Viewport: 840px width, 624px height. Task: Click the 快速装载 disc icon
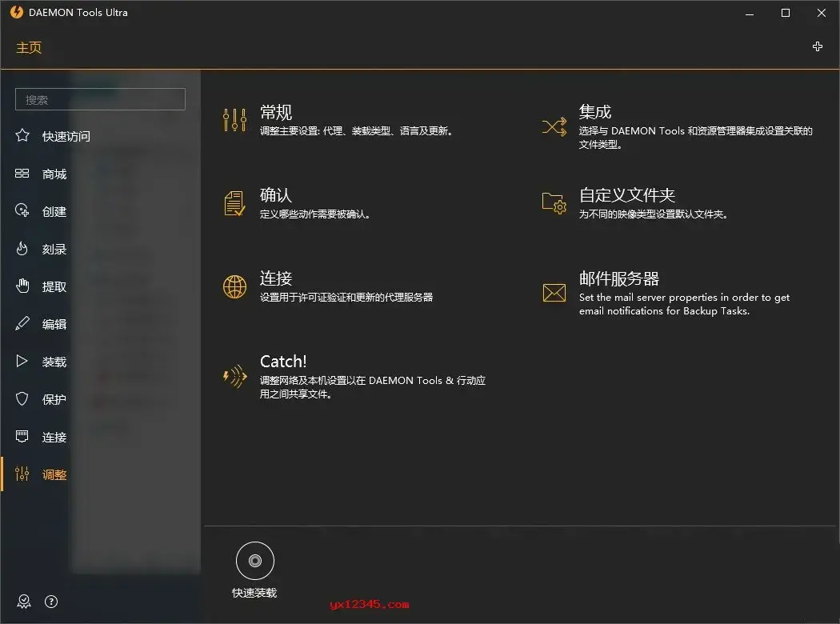click(255, 561)
